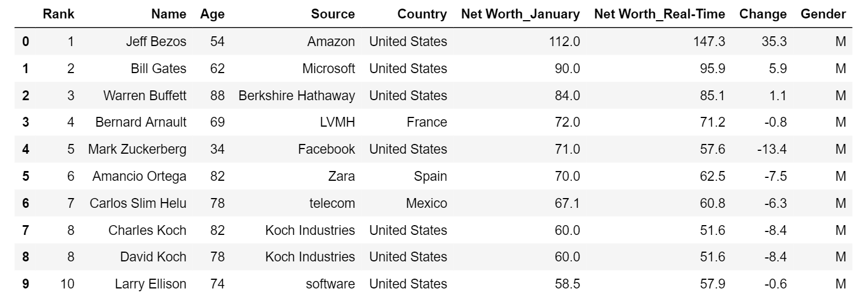868x304 pixels.
Task: Select the -13.4 change value
Action: [x=771, y=149]
